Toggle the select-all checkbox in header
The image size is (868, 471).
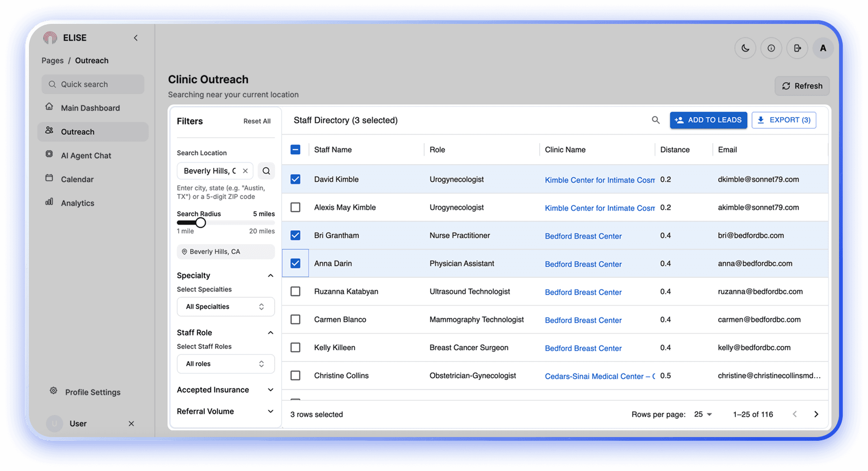[295, 149]
